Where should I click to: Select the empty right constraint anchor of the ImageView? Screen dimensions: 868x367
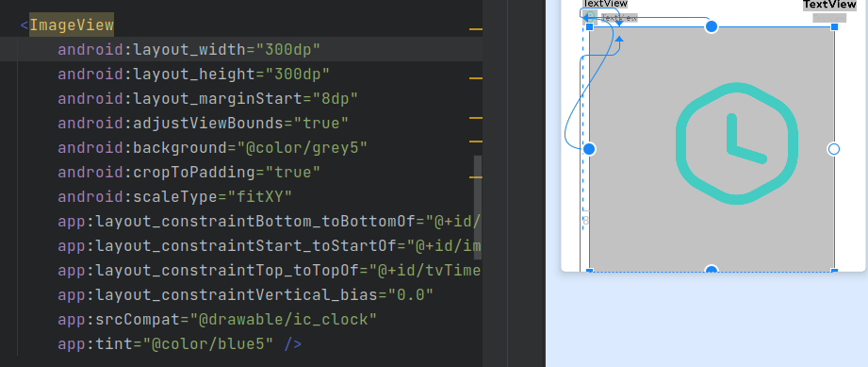(x=834, y=148)
